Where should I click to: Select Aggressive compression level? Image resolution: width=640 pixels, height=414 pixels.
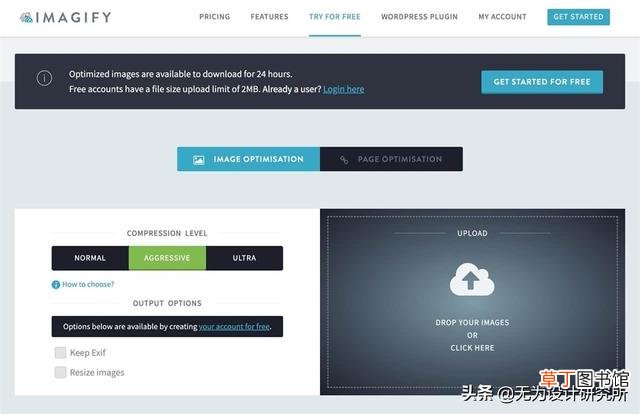pyautogui.click(x=167, y=258)
